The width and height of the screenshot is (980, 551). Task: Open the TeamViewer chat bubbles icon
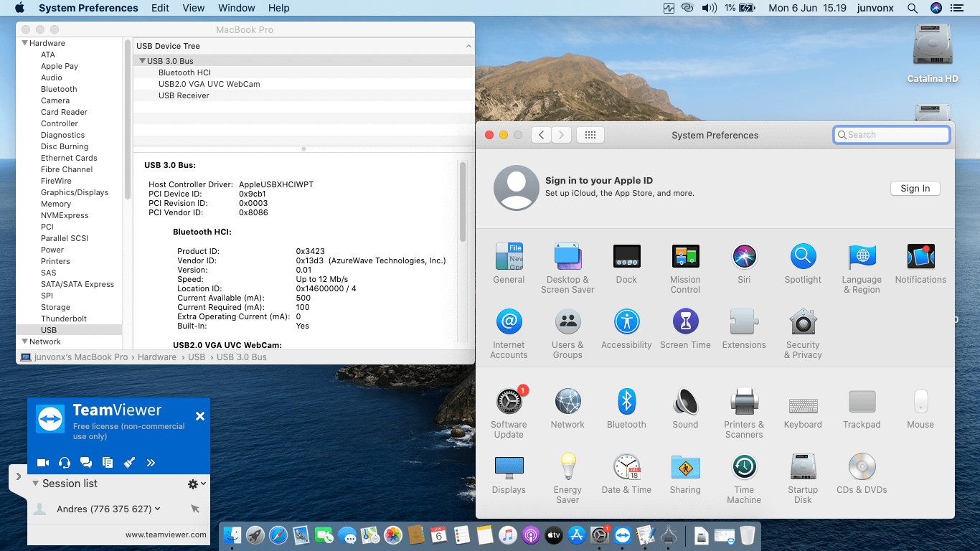click(x=86, y=463)
